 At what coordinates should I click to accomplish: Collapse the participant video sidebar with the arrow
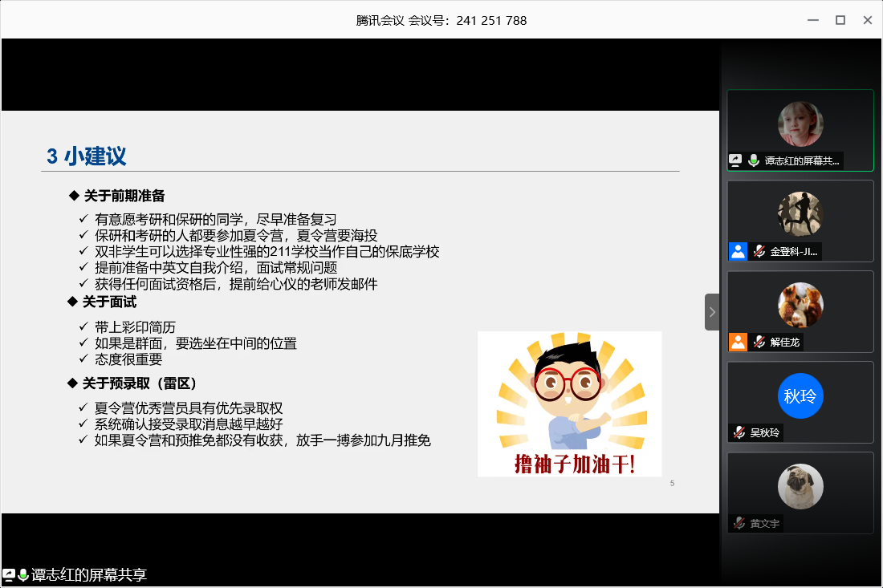pyautogui.click(x=711, y=312)
